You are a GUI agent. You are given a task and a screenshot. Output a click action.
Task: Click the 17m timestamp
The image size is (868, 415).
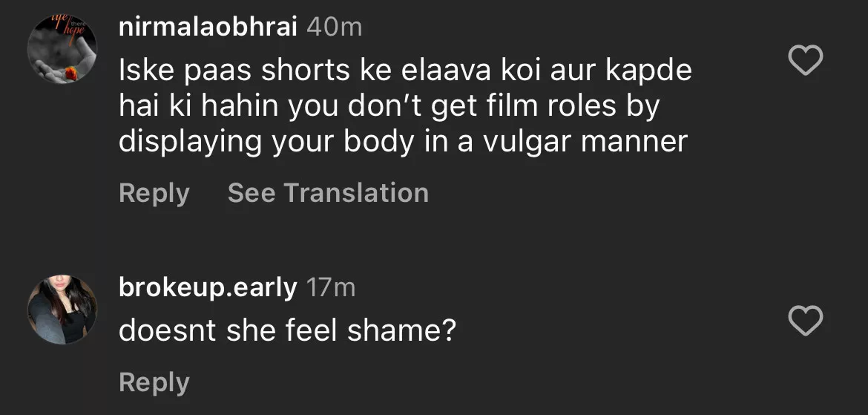click(331, 288)
